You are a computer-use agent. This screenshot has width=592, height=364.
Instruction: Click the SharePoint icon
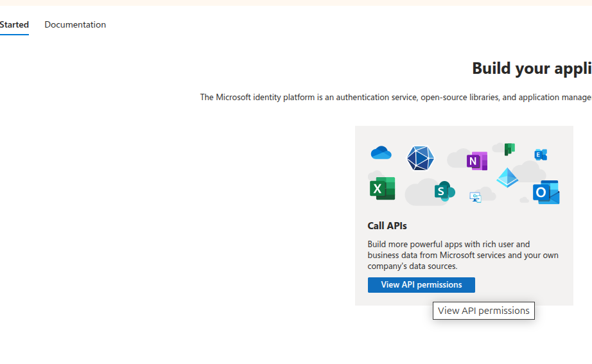tap(444, 191)
